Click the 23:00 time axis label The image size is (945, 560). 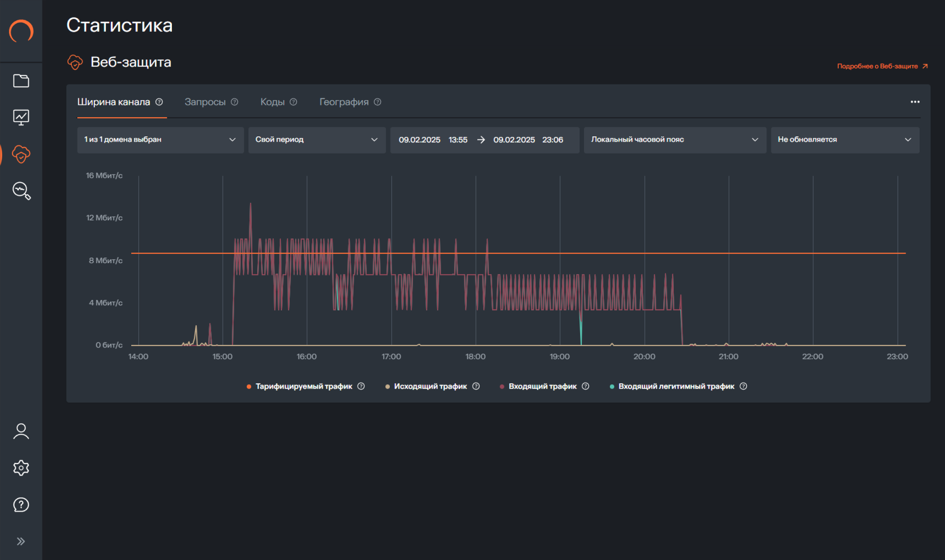[x=897, y=356]
